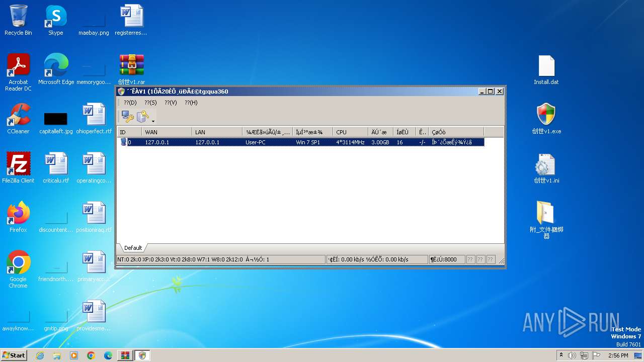The width and height of the screenshot is (644, 362).
Task: Click the 4*3114MHz CPU cell
Action: coord(350,142)
